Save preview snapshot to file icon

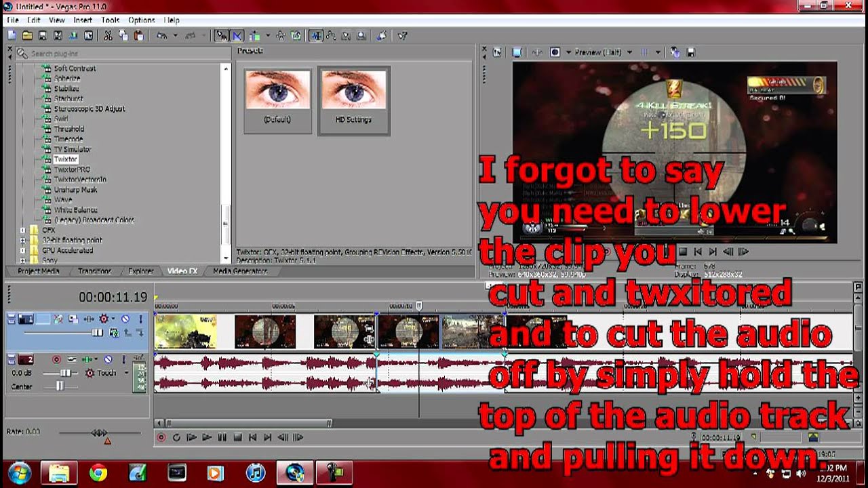[690, 52]
